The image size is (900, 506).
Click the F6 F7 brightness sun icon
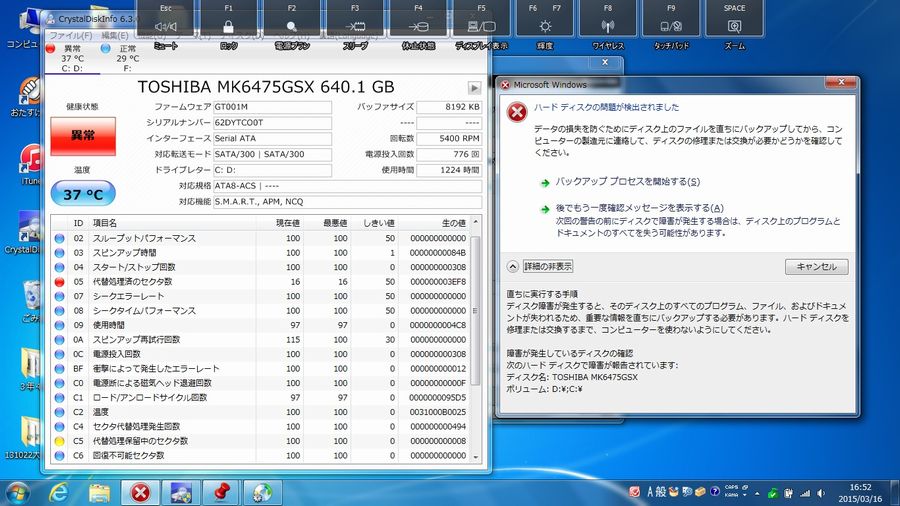(x=545, y=26)
